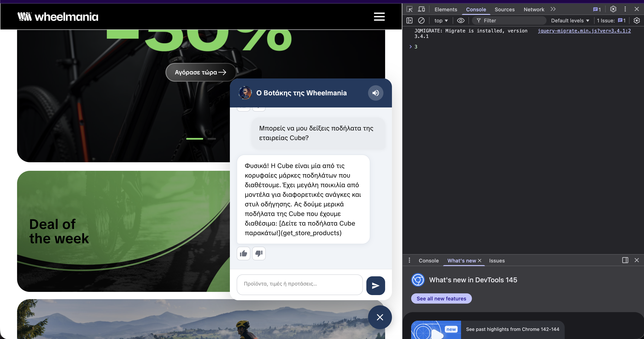Close the chatbot with round X button
644x339 pixels.
coord(380,317)
